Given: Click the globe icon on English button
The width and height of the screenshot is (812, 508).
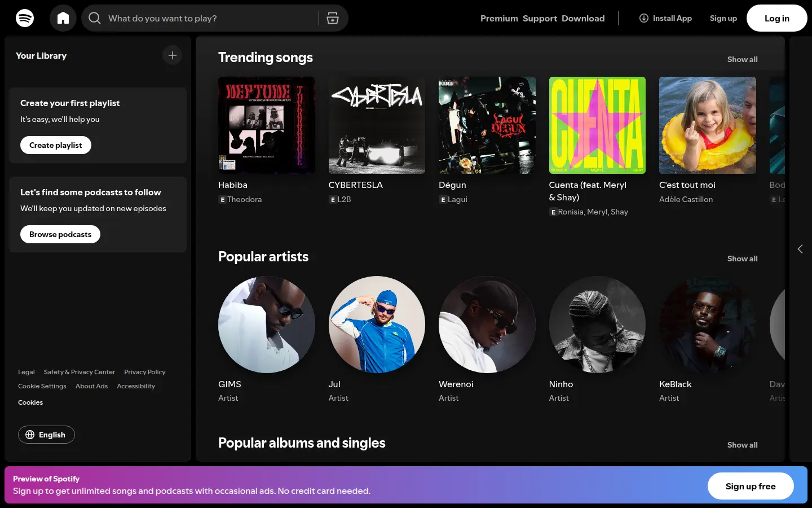Looking at the screenshot, I should click(30, 435).
